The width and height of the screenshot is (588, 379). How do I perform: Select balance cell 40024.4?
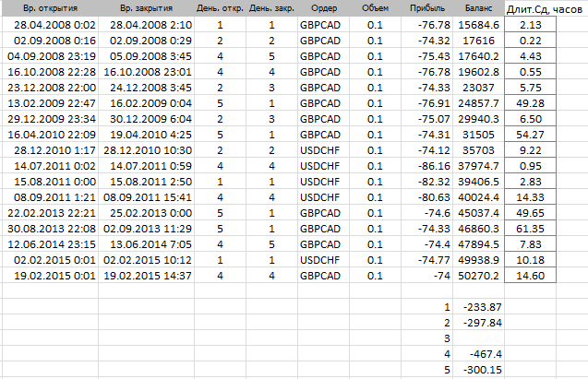click(479, 197)
